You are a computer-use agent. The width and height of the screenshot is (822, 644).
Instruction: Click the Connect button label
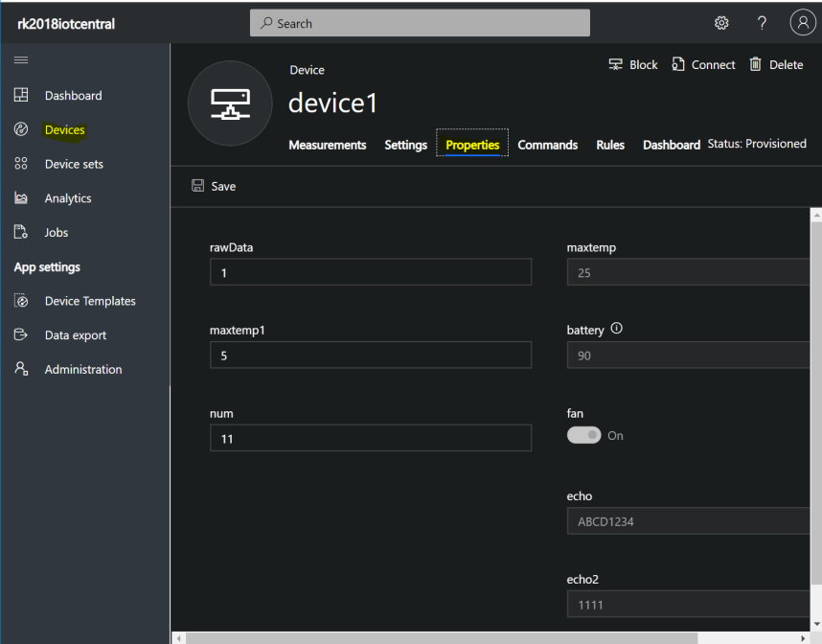coord(713,64)
